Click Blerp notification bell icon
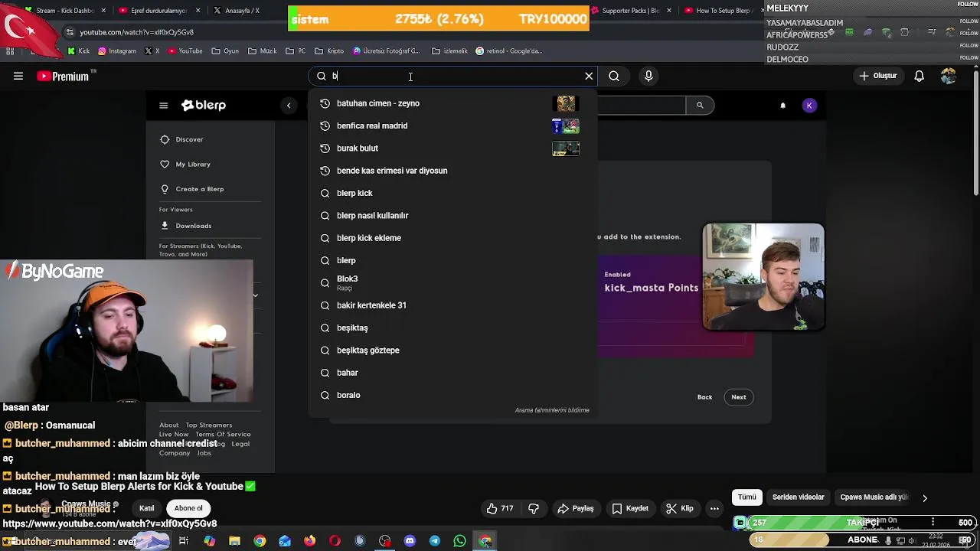This screenshot has height=551, width=980. pos(782,106)
